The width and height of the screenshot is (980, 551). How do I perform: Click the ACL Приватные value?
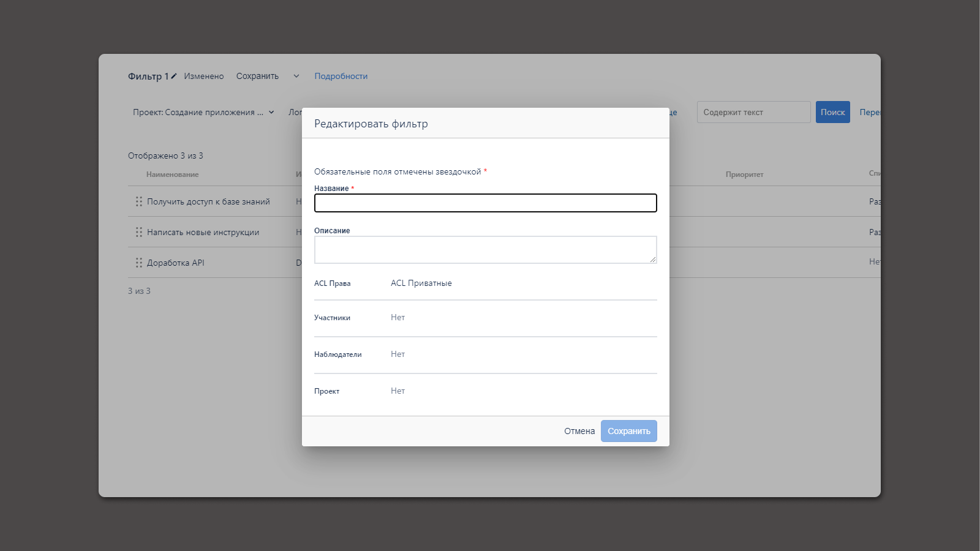pos(421,283)
